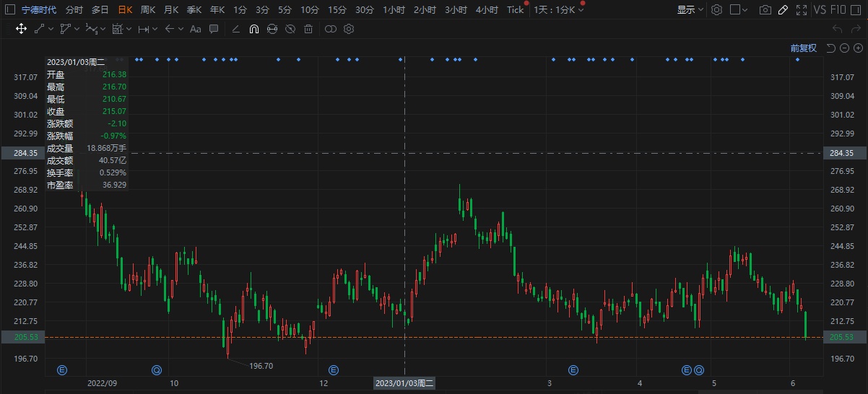This screenshot has height=394, width=868.
Task: Select the comment bubble annotation tool
Action: pyautogui.click(x=213, y=29)
